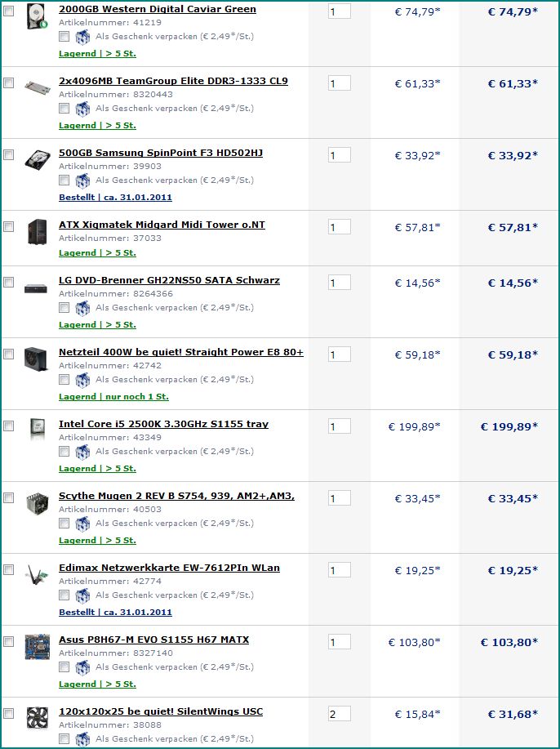Screen dimensions: 560x749
Task: Click the Xigmatek Midgard tower case image
Action: (x=38, y=231)
